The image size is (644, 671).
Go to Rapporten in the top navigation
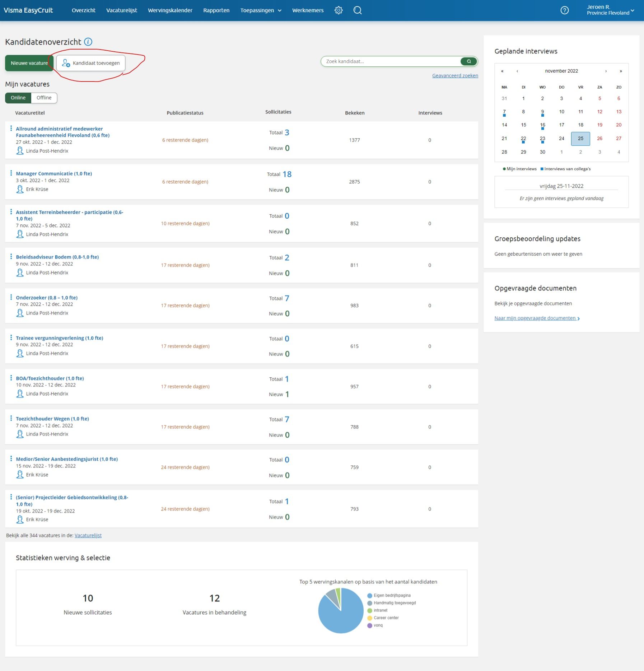click(x=216, y=10)
